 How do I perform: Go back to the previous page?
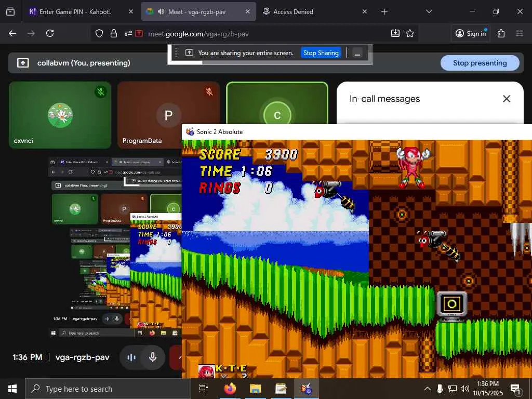pos(12,33)
